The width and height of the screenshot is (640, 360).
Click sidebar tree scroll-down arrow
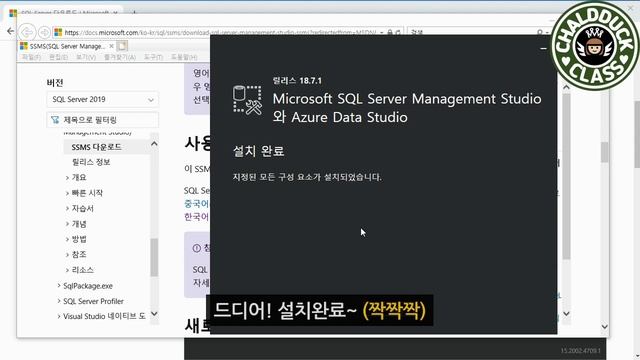click(154, 314)
